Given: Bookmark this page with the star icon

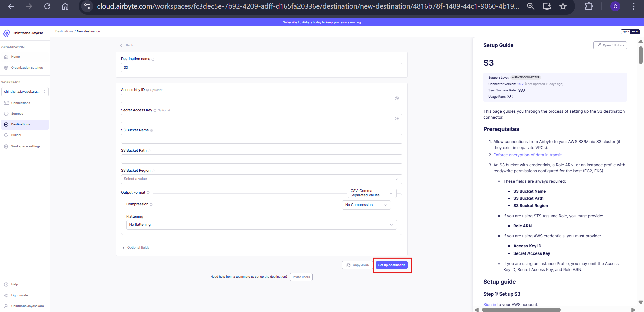Looking at the screenshot, I should pos(563,6).
